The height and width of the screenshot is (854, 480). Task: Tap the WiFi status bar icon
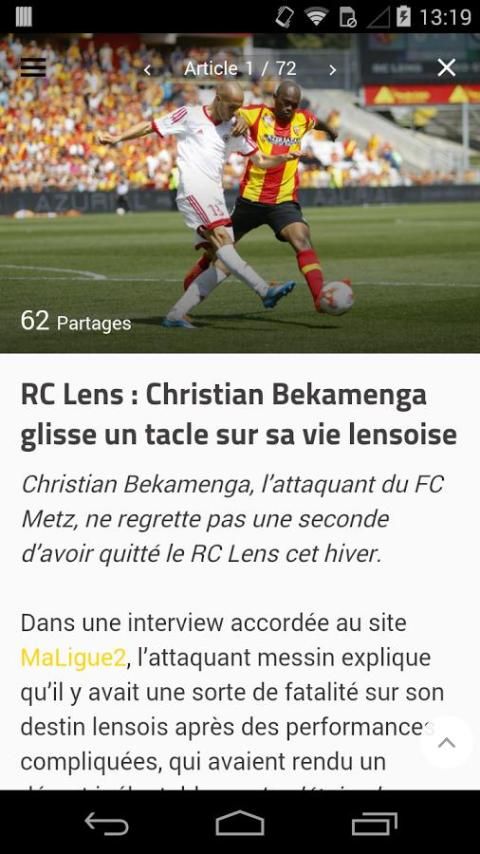click(316, 17)
